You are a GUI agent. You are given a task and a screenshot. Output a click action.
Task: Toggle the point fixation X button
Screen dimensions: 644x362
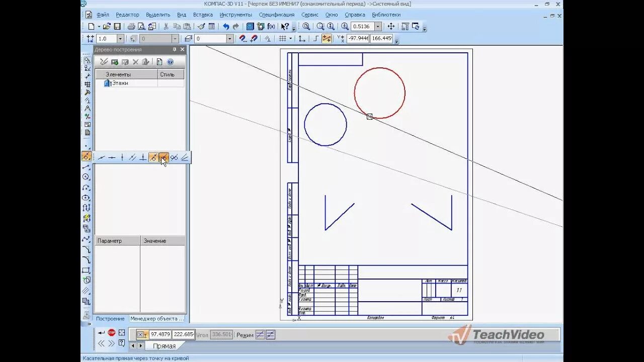(x=142, y=334)
